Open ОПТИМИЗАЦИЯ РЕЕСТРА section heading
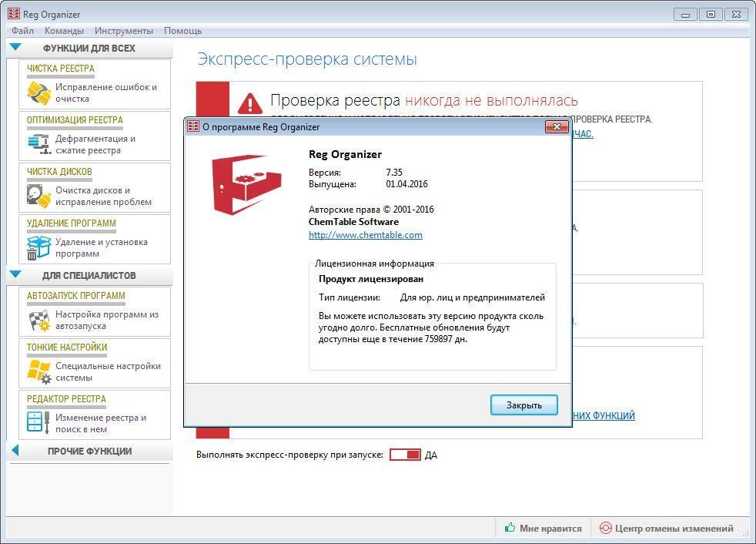 (x=75, y=119)
